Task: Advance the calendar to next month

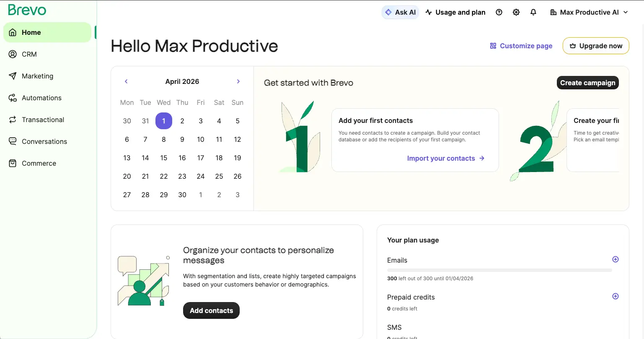Action: coord(238,81)
